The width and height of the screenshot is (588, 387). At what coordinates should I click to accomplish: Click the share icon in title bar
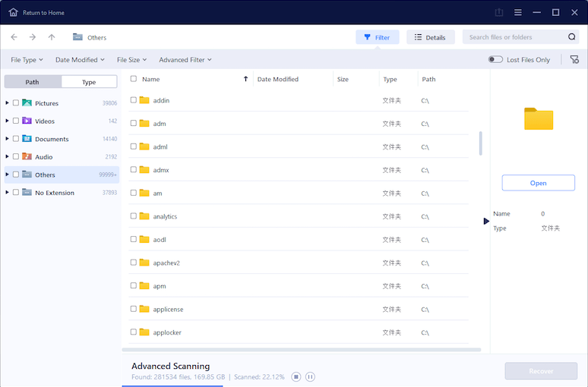coord(499,12)
